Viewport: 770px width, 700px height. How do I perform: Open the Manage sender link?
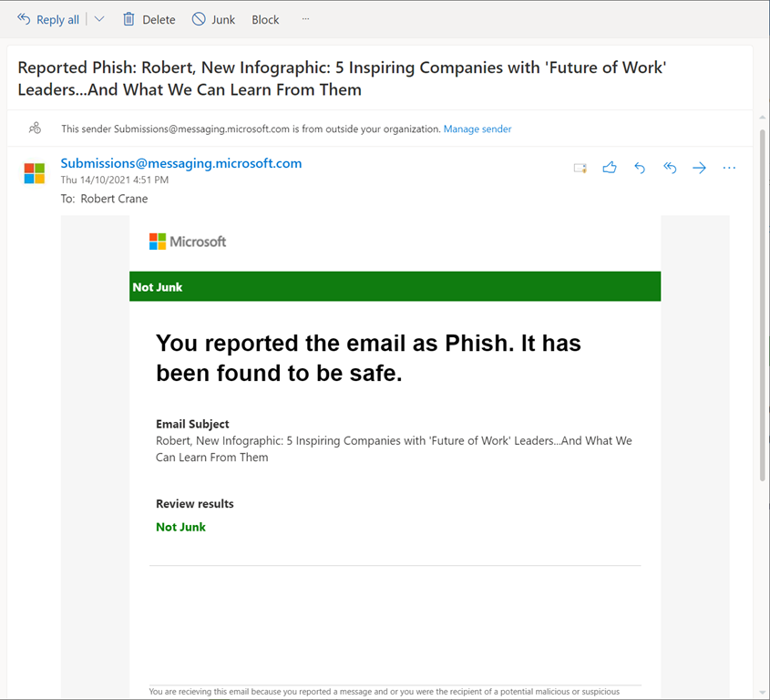coord(477,129)
